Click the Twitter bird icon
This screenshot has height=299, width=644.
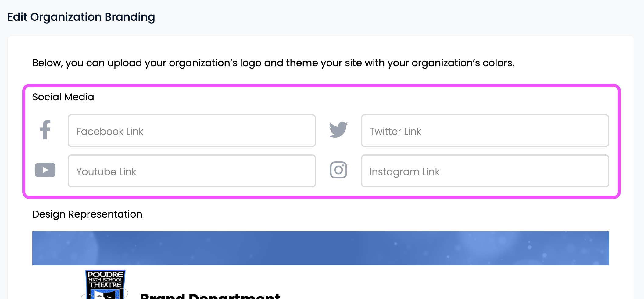(338, 130)
